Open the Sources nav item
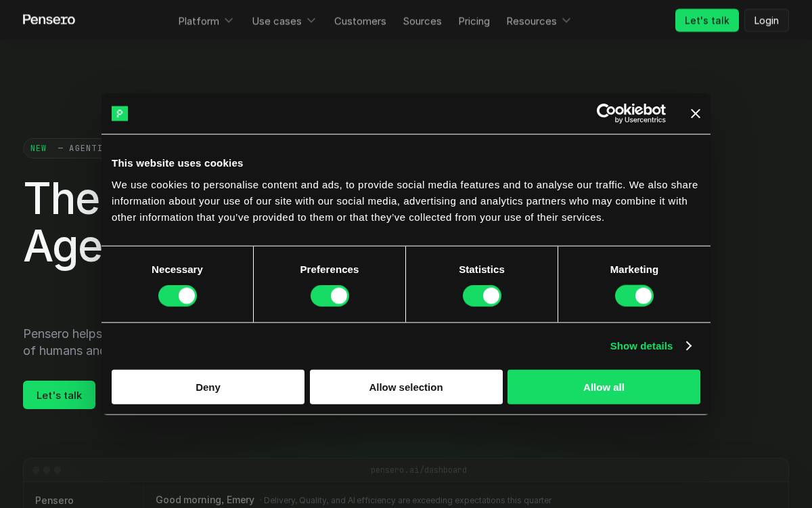 (422, 21)
